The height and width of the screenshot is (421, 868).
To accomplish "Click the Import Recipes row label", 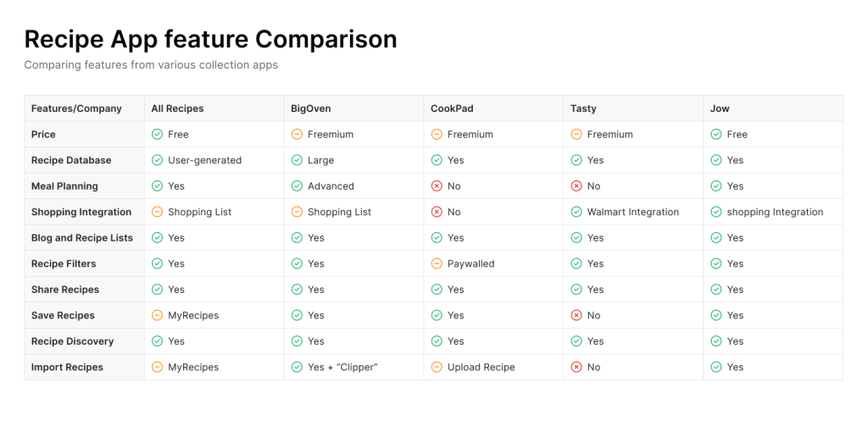I will click(x=67, y=368).
